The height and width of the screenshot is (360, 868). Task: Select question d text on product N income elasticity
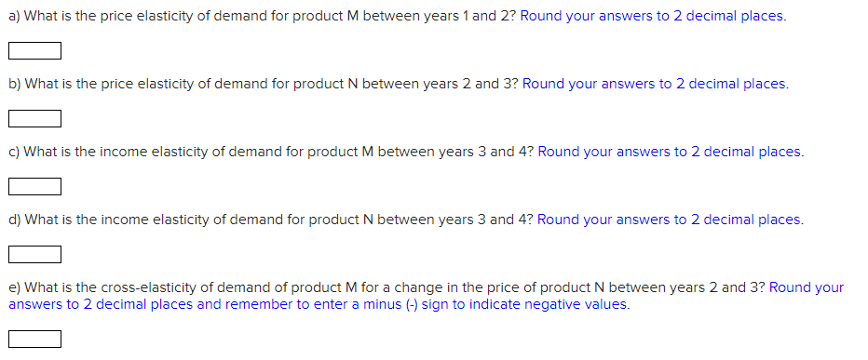(271, 220)
